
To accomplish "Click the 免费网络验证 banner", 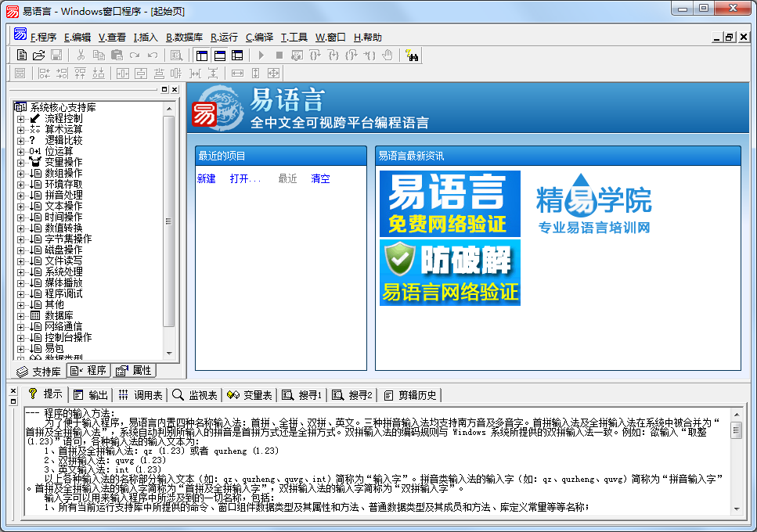I will click(x=449, y=203).
